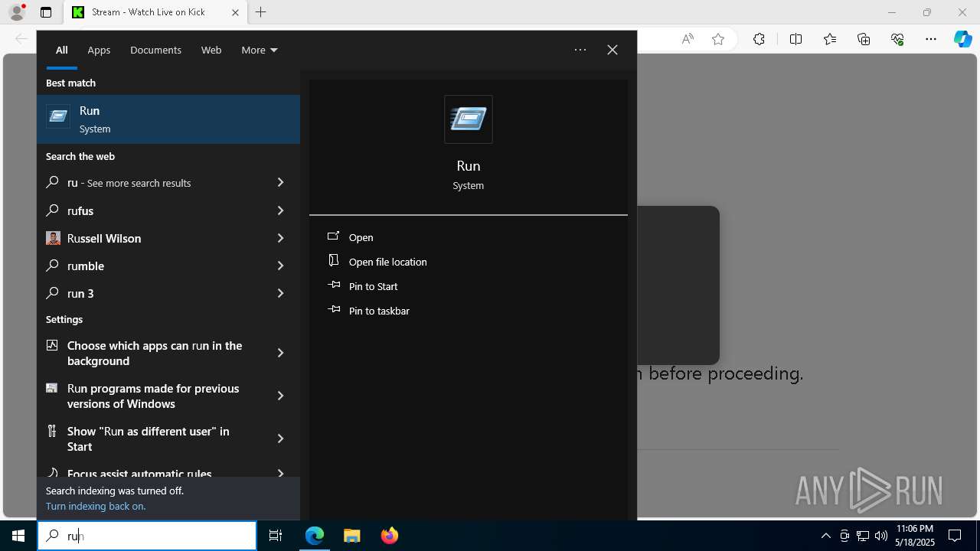Open Edge Extensions button
This screenshot has height=551, width=980.
(759, 39)
